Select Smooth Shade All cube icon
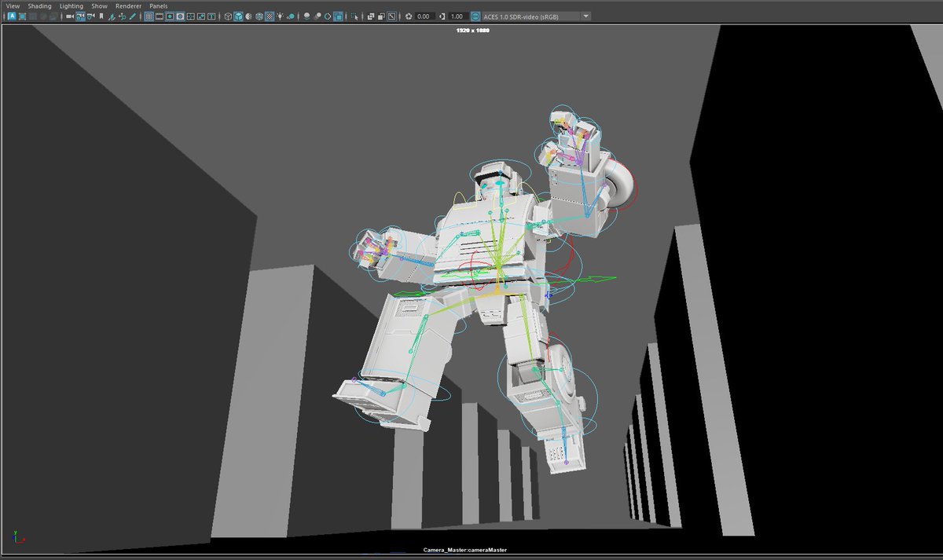This screenshot has height=560, width=943. pyautogui.click(x=238, y=16)
